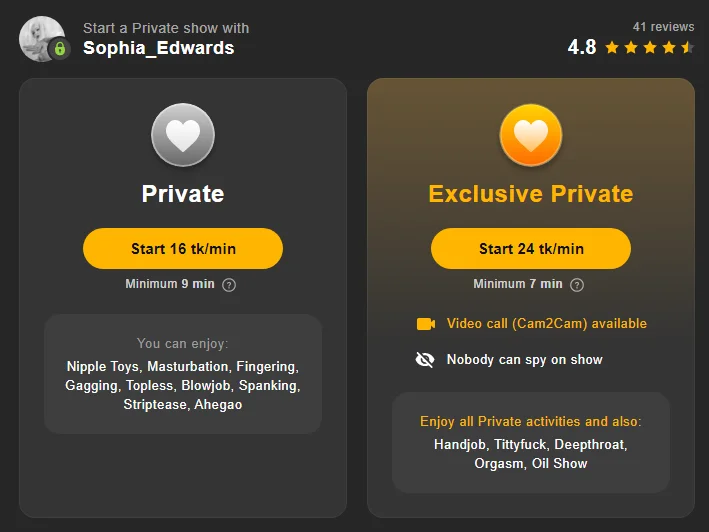Image resolution: width=709 pixels, height=532 pixels.
Task: Click the crossed-out eye icon
Action: [425, 360]
